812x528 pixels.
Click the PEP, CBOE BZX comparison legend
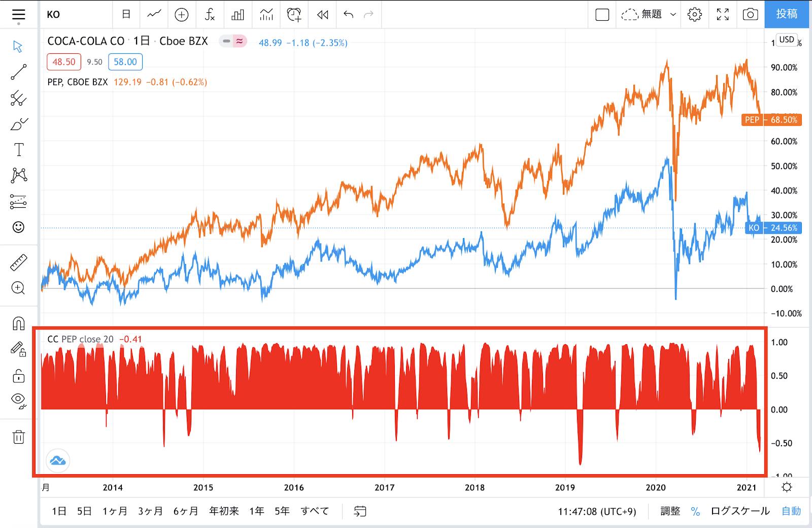pyautogui.click(x=78, y=82)
